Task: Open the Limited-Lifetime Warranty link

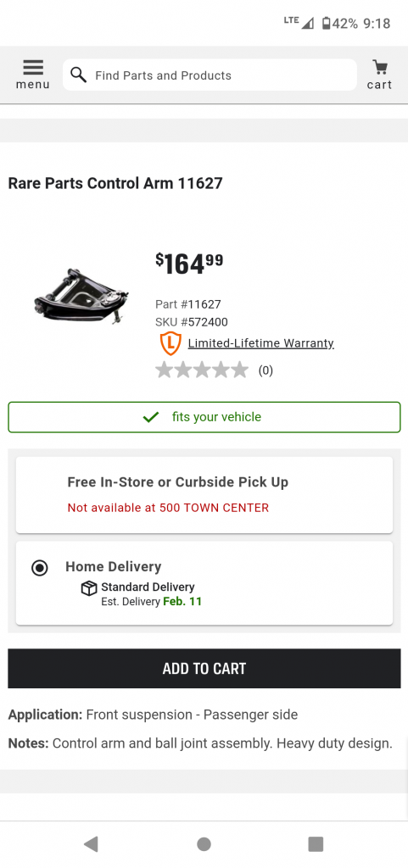Action: [260, 343]
